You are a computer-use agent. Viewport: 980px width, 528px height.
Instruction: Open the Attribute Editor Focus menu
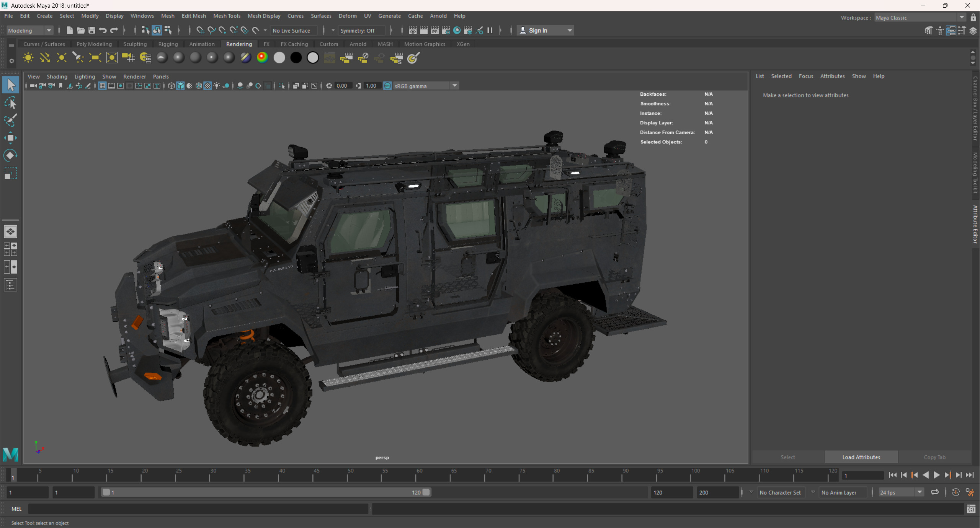(806, 76)
